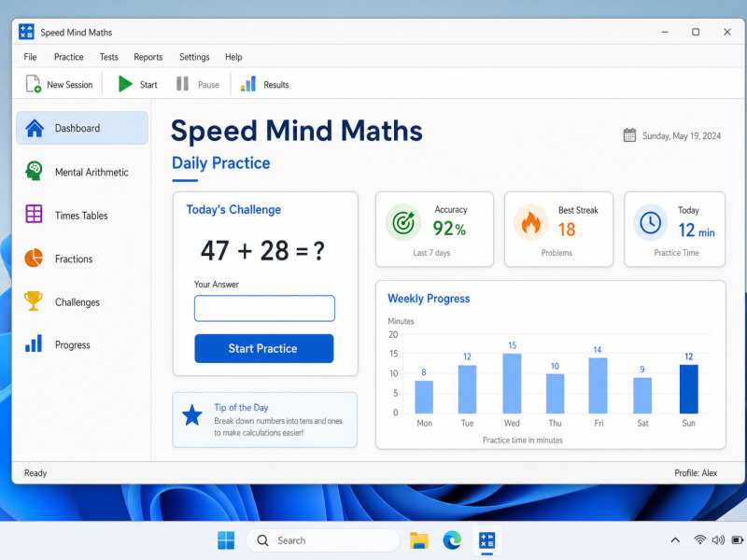Screen dimensions: 747x560
Task: Click the Dashboard home icon
Action: click(x=35, y=128)
